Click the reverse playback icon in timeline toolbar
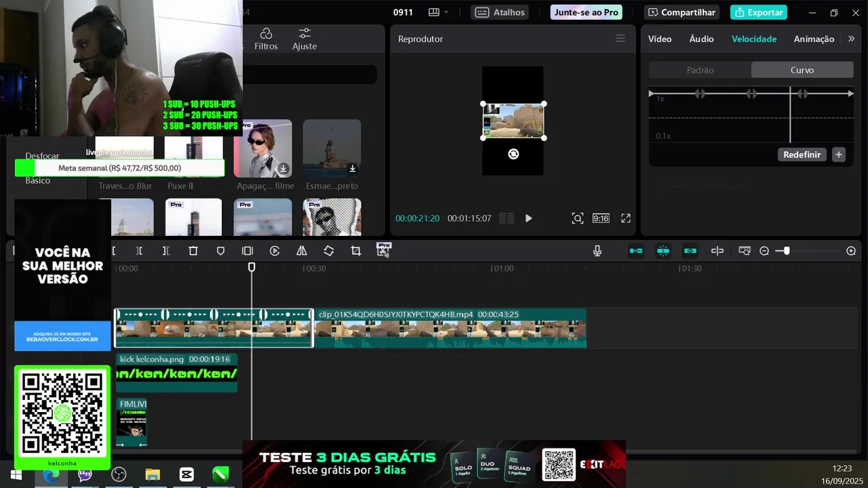Viewport: 868px width, 488px height. [275, 251]
